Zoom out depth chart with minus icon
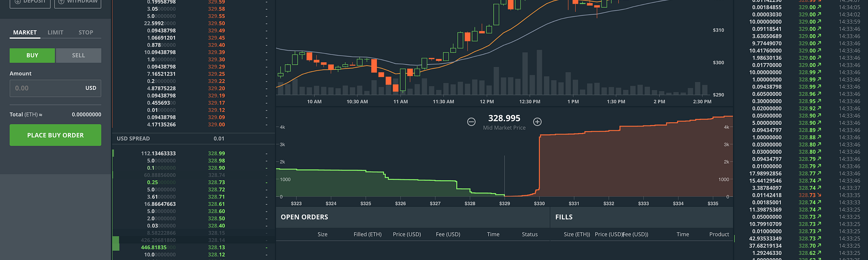The image size is (868, 260). pos(471,122)
